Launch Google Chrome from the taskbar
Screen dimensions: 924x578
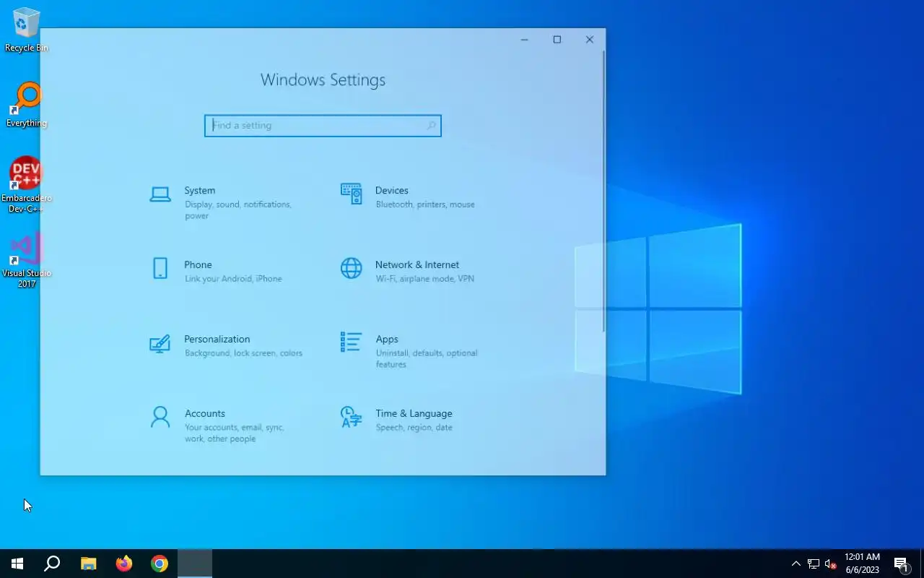[160, 564]
